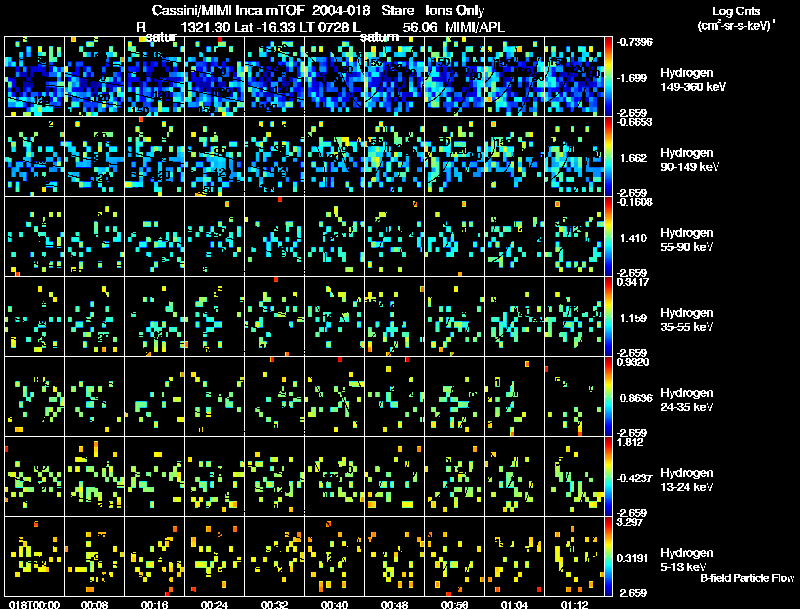Click the '00:40' time label
Viewport: 800px width, 609px height.
pyautogui.click(x=334, y=604)
